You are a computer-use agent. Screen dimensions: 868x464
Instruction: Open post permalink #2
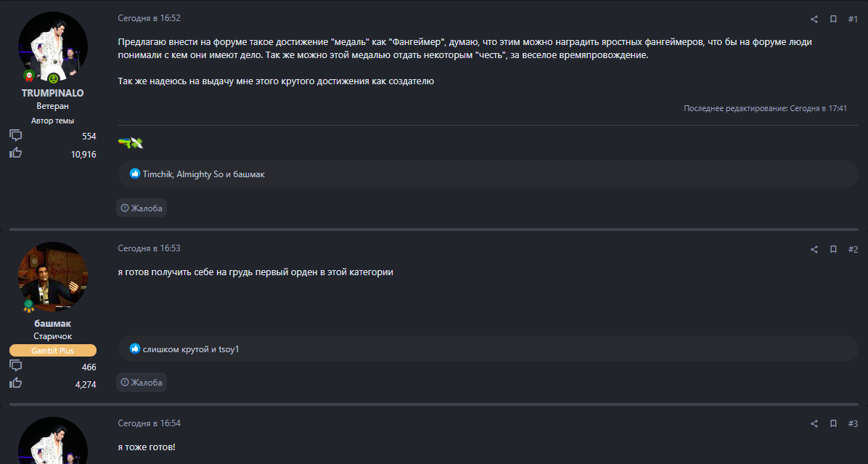coord(853,249)
